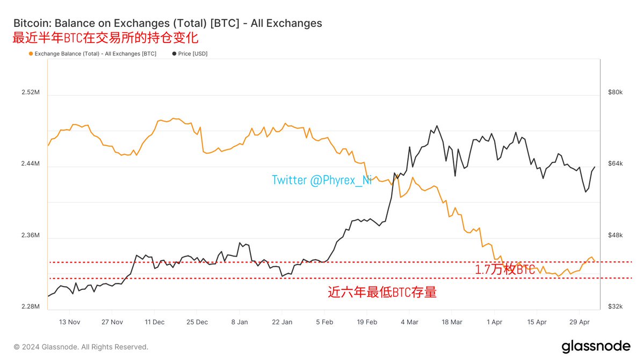Click the © 2024 Glassnode copyright text
Image resolution: width=644 pixels, height=363 pixels.
81,347
